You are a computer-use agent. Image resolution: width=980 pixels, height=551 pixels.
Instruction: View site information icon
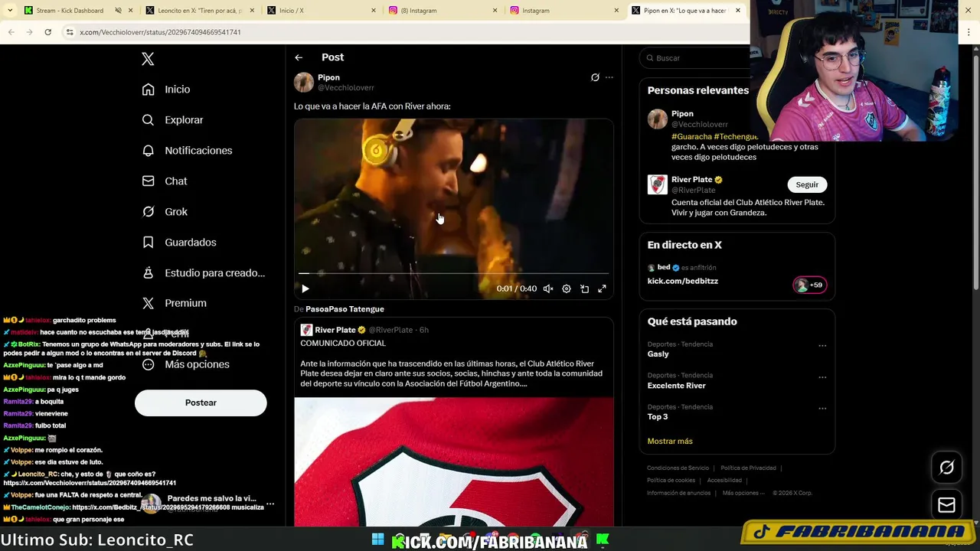pos(70,32)
